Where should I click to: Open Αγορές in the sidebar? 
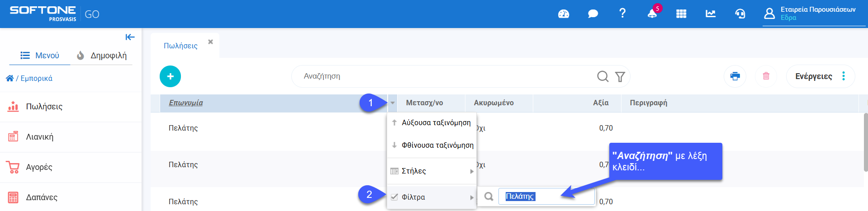point(39,167)
